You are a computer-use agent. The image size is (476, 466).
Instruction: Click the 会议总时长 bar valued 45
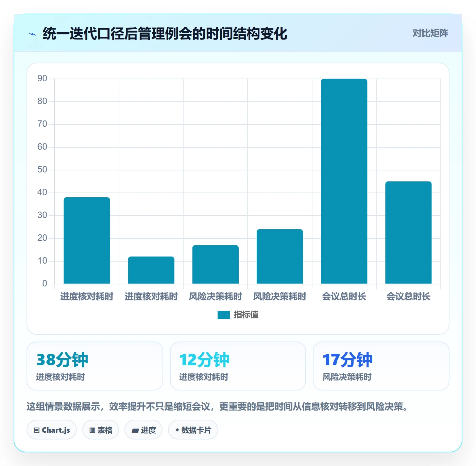point(408,233)
